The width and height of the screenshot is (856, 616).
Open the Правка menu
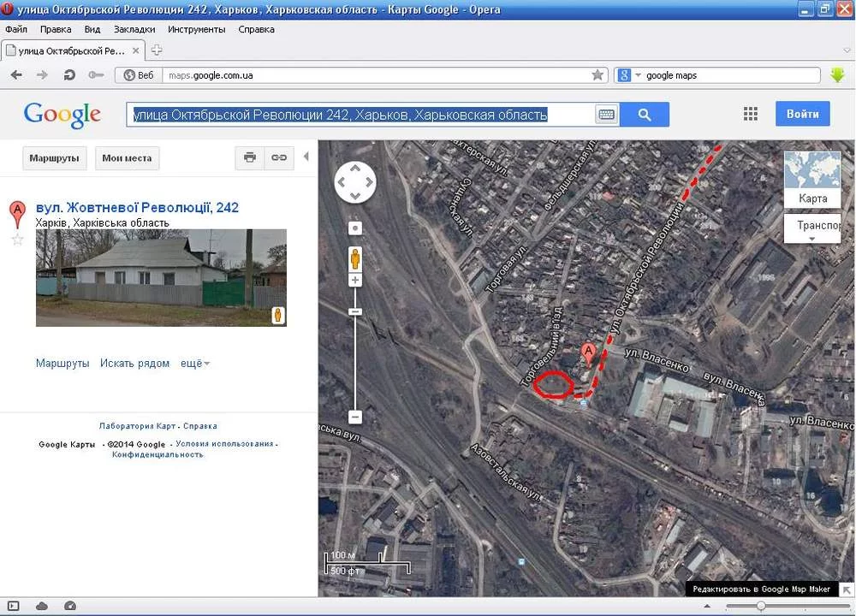pos(56,29)
